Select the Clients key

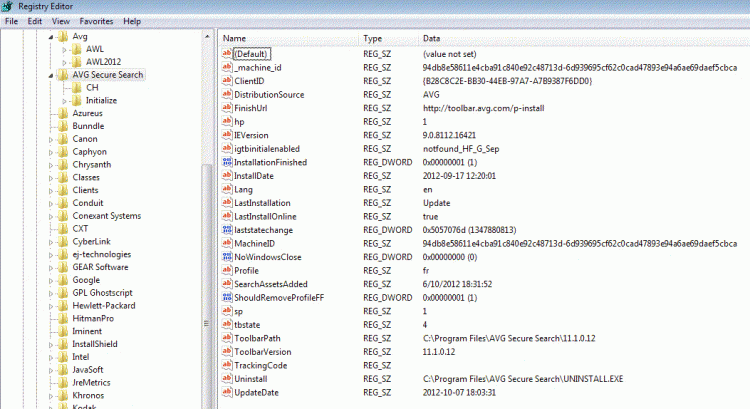pyautogui.click(x=85, y=190)
